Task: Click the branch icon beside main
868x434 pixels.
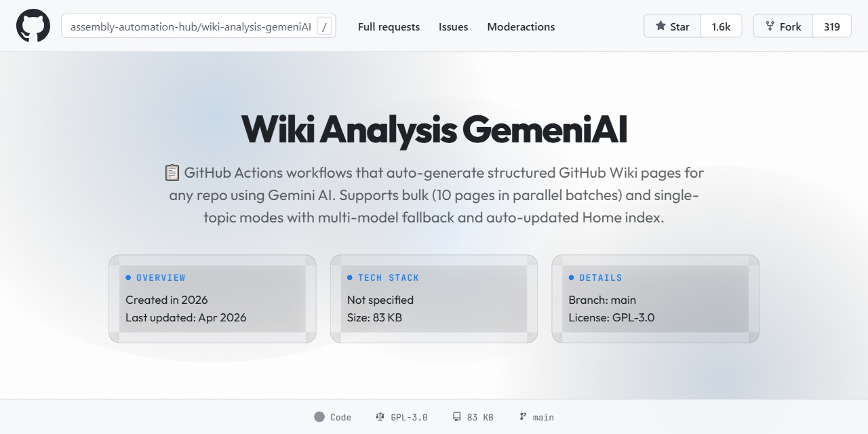Action: pyautogui.click(x=522, y=416)
